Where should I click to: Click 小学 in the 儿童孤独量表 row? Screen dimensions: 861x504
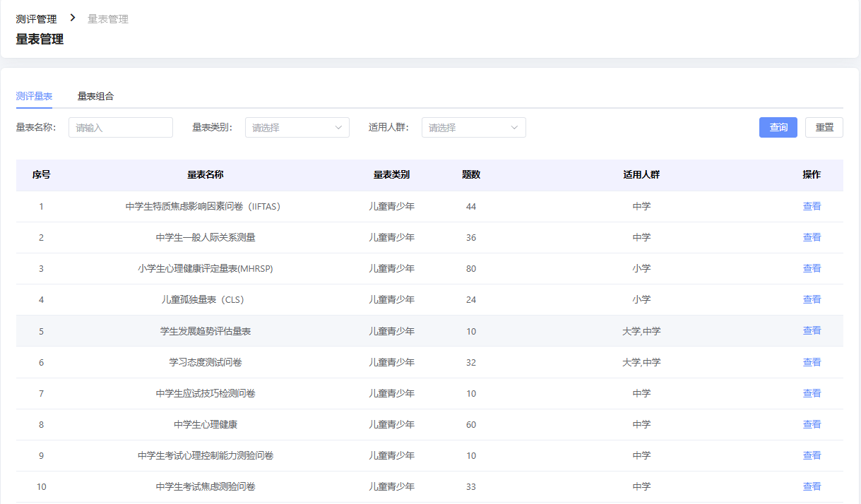(641, 299)
